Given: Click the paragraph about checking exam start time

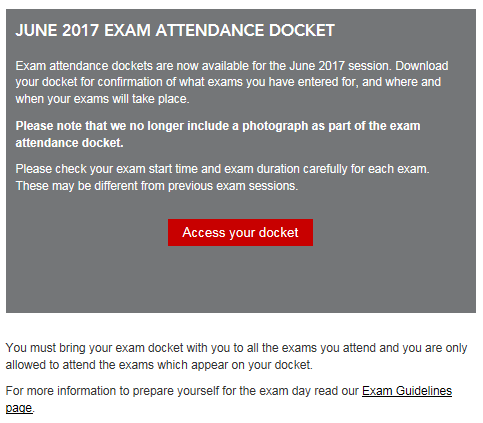Looking at the screenshot, I should [222, 177].
